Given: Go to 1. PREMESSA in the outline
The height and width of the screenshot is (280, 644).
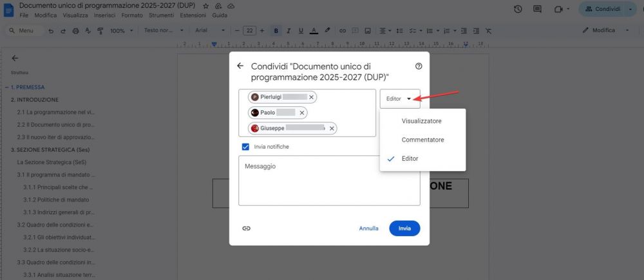Looking at the screenshot, I should point(28,87).
